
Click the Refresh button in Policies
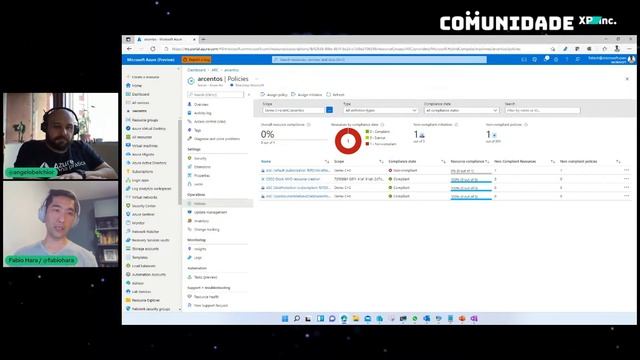tap(336, 95)
